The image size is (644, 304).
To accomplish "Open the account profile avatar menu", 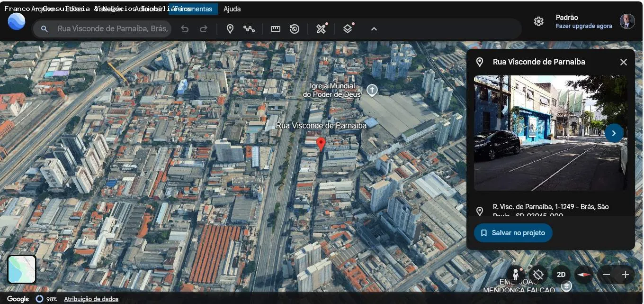I will coord(627,21).
